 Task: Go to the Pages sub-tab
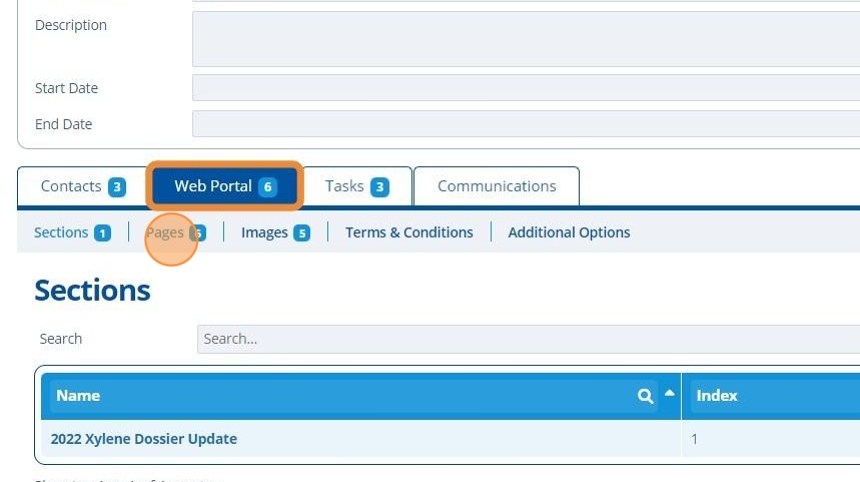(x=165, y=233)
